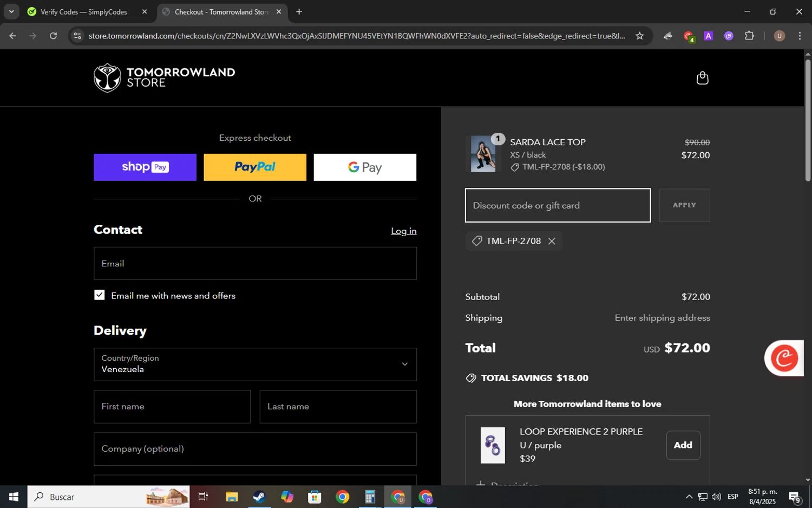
Task: Select the Checkout Tomorrowland Store tab
Action: [x=221, y=12]
